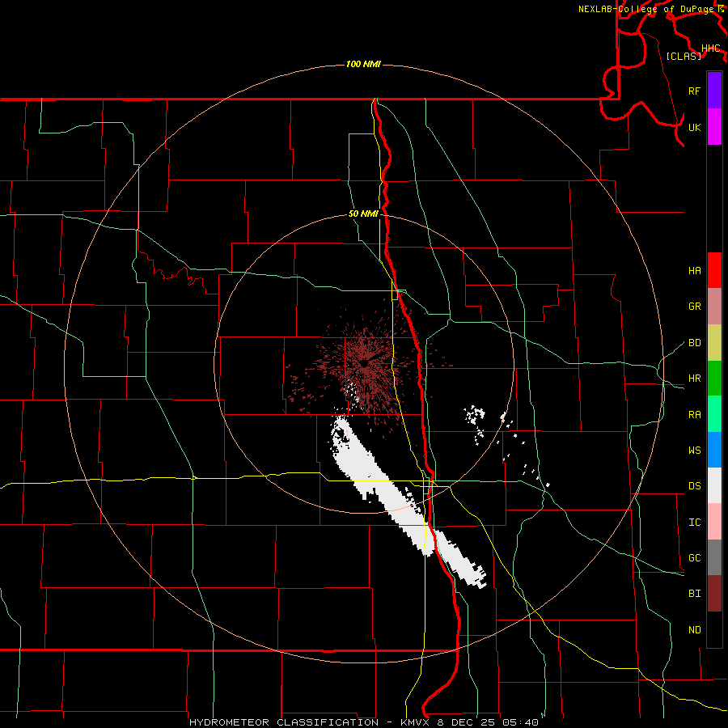Click the UK magenta legend swatch

(x=714, y=127)
